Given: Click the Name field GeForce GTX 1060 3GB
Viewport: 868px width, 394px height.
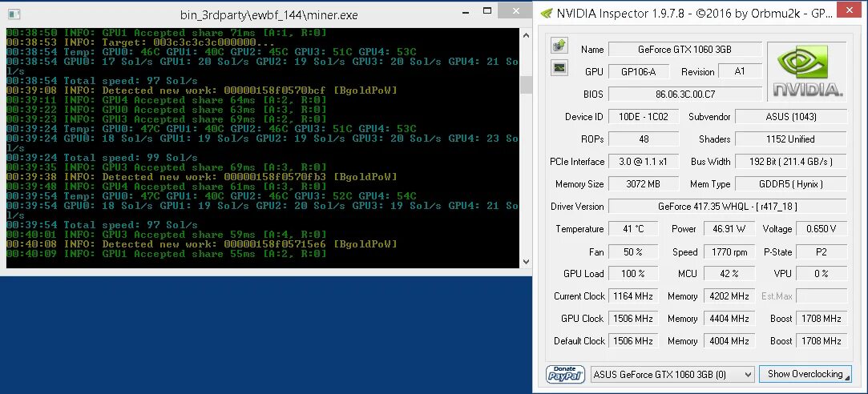Looking at the screenshot, I should [x=684, y=50].
